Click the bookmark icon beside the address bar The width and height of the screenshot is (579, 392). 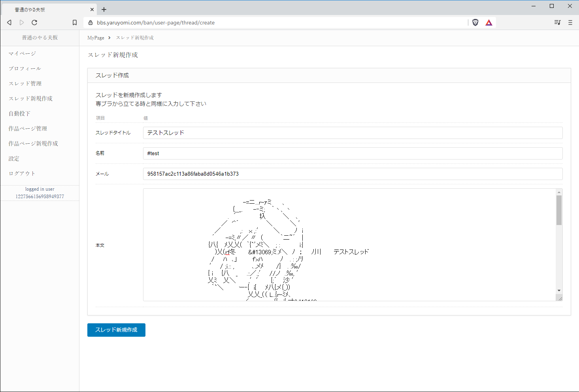click(x=75, y=23)
